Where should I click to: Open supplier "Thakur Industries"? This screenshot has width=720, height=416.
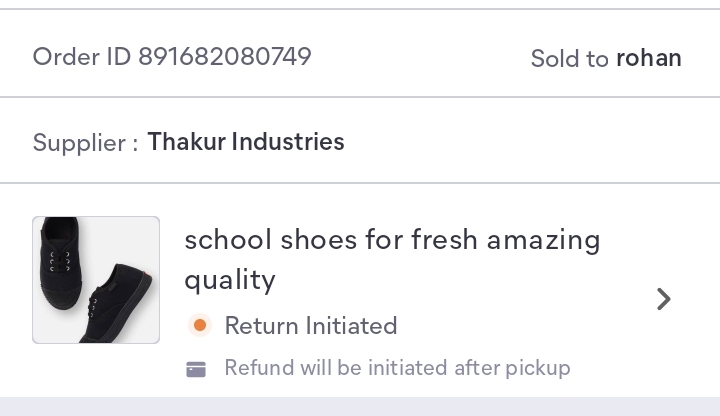[246, 141]
